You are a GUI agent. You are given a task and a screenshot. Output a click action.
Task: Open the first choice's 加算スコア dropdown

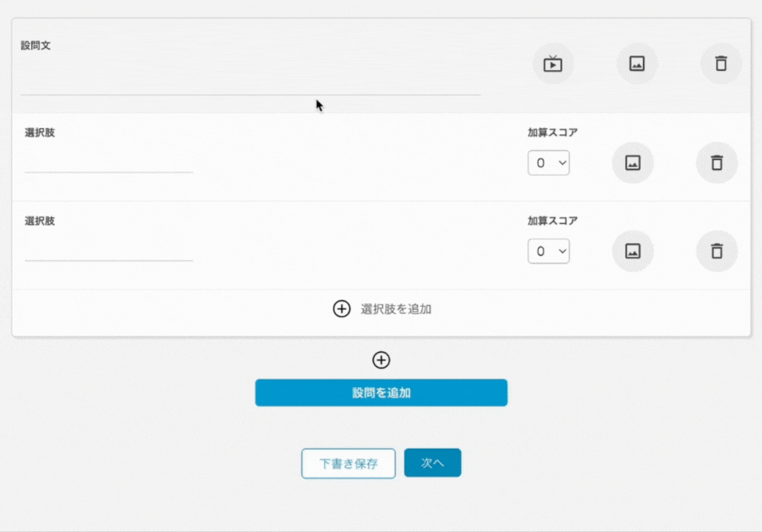pyautogui.click(x=549, y=163)
